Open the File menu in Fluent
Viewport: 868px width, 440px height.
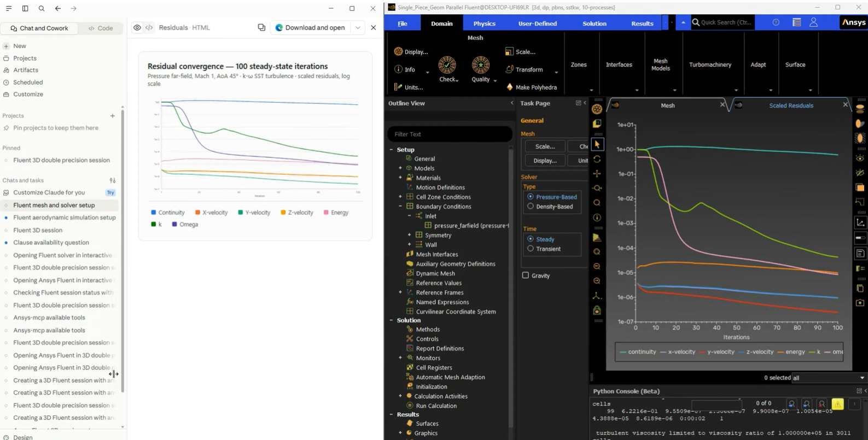pos(403,23)
